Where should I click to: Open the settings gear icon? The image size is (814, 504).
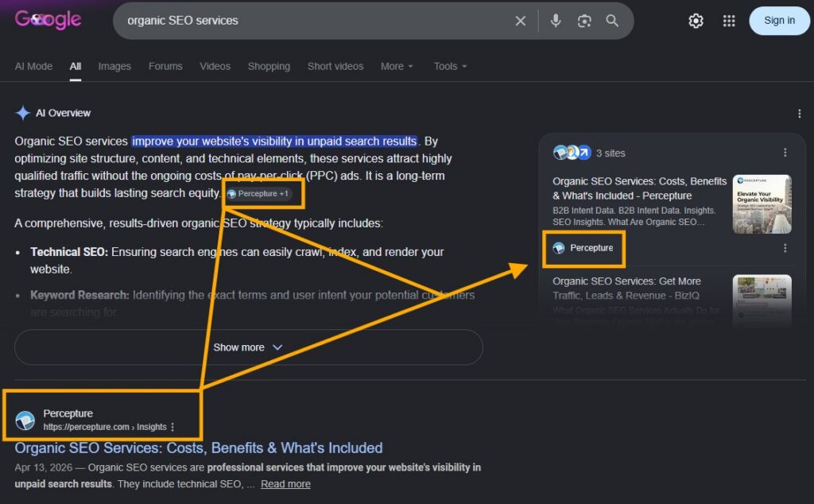pyautogui.click(x=696, y=21)
